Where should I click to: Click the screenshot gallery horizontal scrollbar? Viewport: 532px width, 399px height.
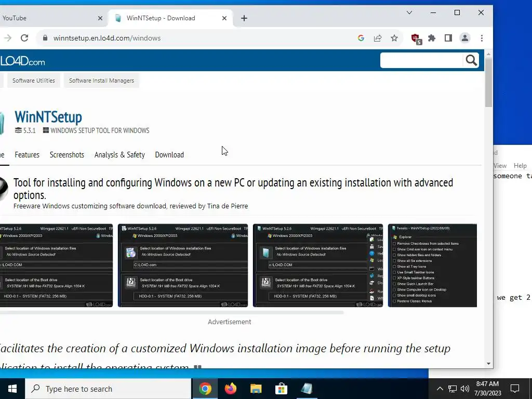pos(171,312)
